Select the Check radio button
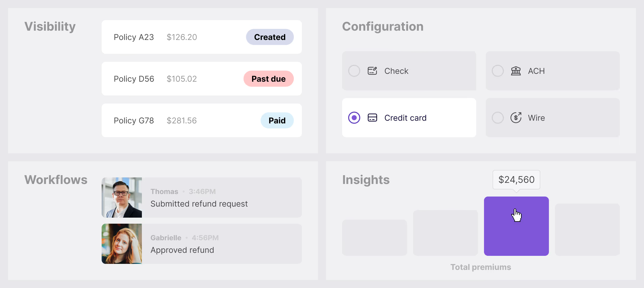Viewport: 644px width, 288px height. [x=354, y=71]
